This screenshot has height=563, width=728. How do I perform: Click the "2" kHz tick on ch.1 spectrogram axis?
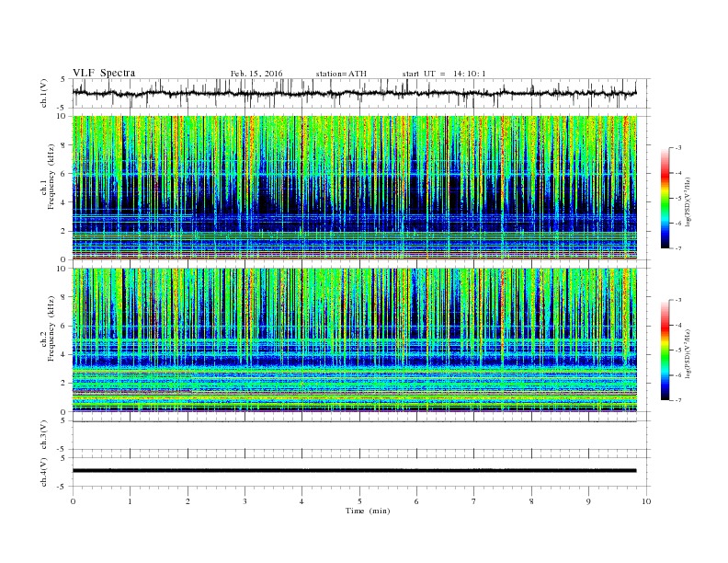pyautogui.click(x=64, y=231)
